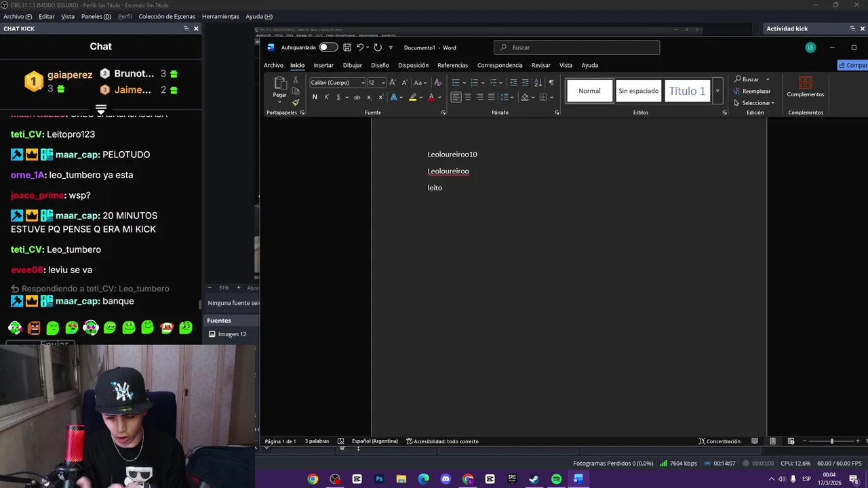Click the decrease indent icon
The width and height of the screenshot is (868, 488).
click(x=513, y=83)
